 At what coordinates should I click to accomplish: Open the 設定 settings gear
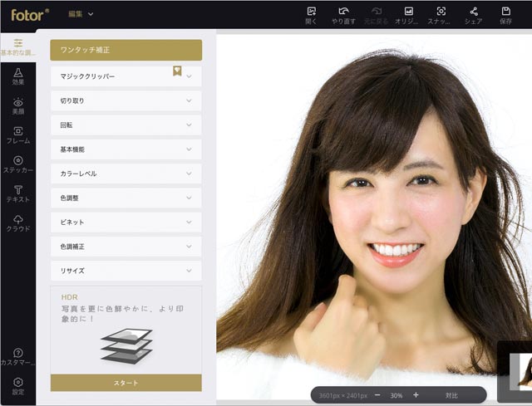(x=18, y=386)
